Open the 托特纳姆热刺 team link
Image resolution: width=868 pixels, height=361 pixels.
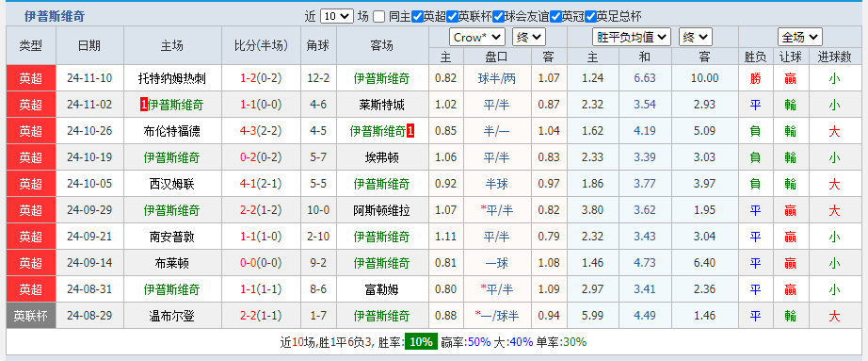[x=171, y=78]
